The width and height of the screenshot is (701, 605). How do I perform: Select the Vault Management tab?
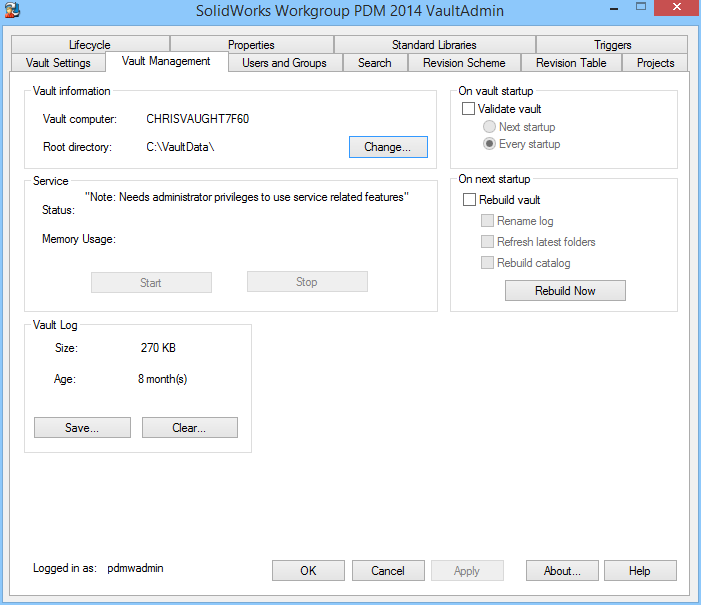click(x=166, y=61)
